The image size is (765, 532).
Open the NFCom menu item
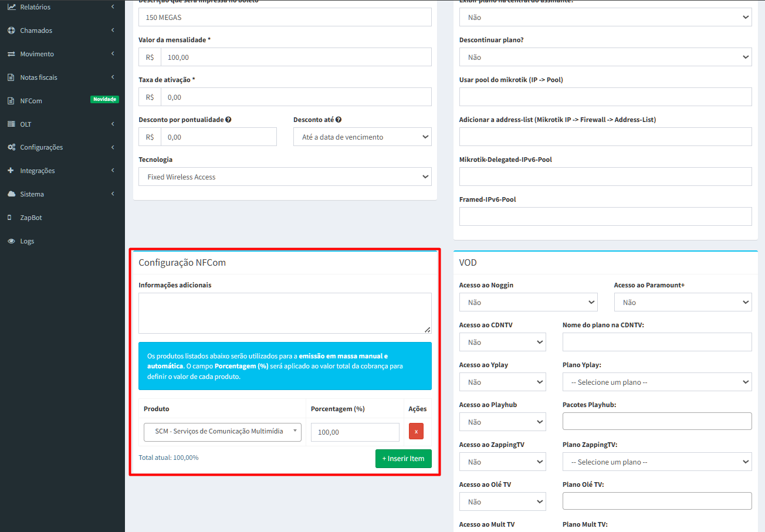tap(31, 101)
